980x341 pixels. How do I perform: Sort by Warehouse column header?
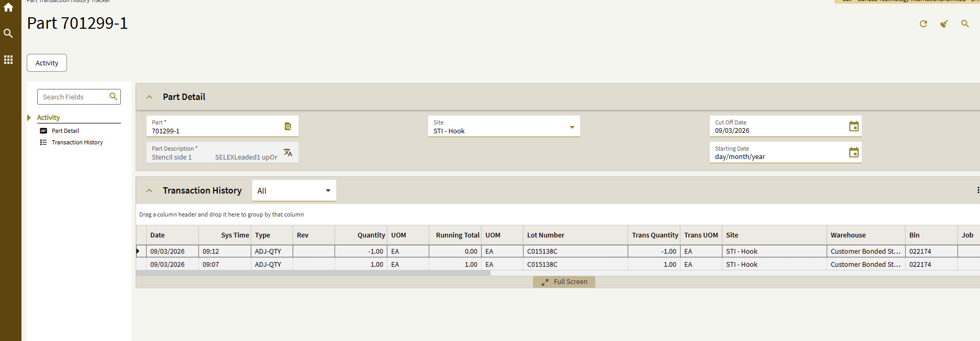866,235
